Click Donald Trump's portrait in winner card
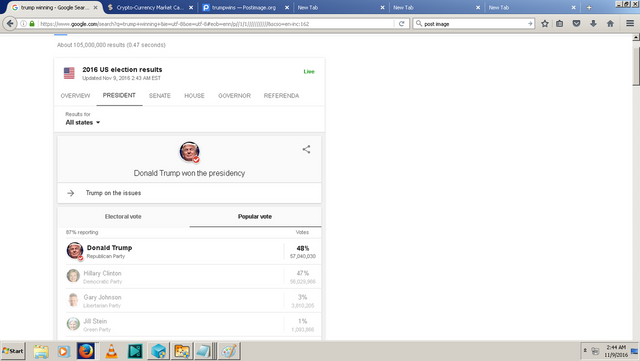The height and width of the screenshot is (361, 640). click(189, 152)
